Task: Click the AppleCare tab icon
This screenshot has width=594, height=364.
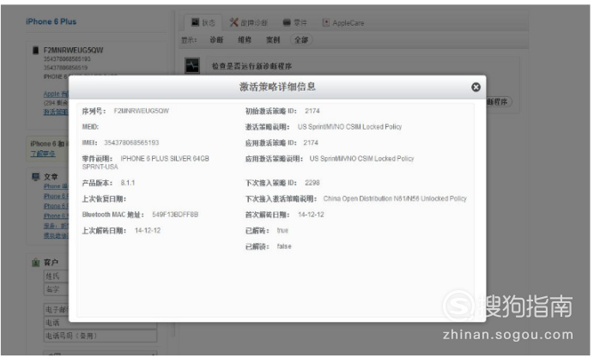Action: click(326, 22)
